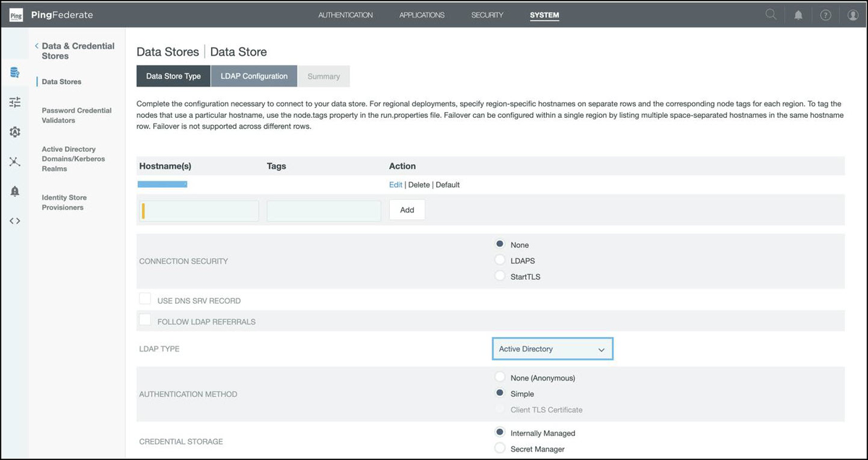Click the Hostname input field
868x460 pixels.
(201, 211)
